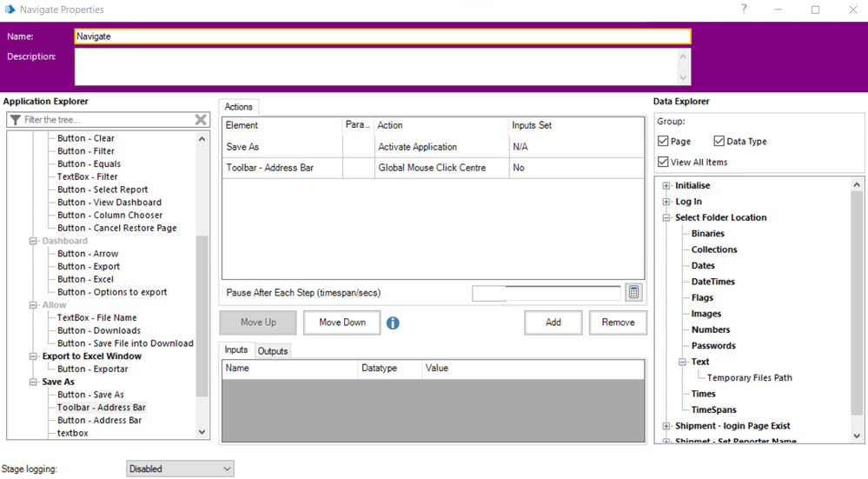Uncheck the Data Type checkbox
The height and width of the screenshot is (479, 868).
(719, 141)
